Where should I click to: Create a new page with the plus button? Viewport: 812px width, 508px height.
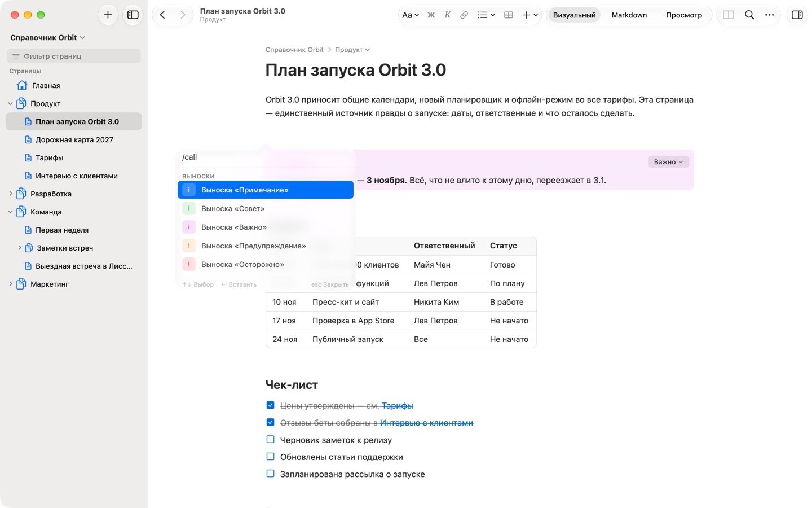point(108,15)
